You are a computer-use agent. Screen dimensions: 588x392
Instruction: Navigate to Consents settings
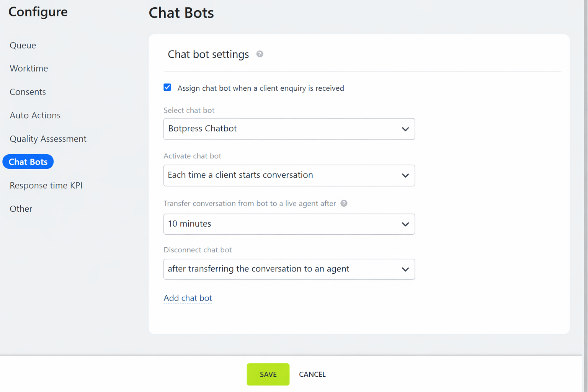point(28,92)
